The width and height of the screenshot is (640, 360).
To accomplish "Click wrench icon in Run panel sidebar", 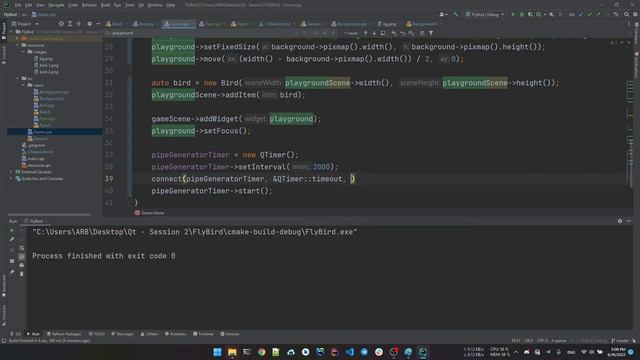I will pyautogui.click(x=12, y=239).
